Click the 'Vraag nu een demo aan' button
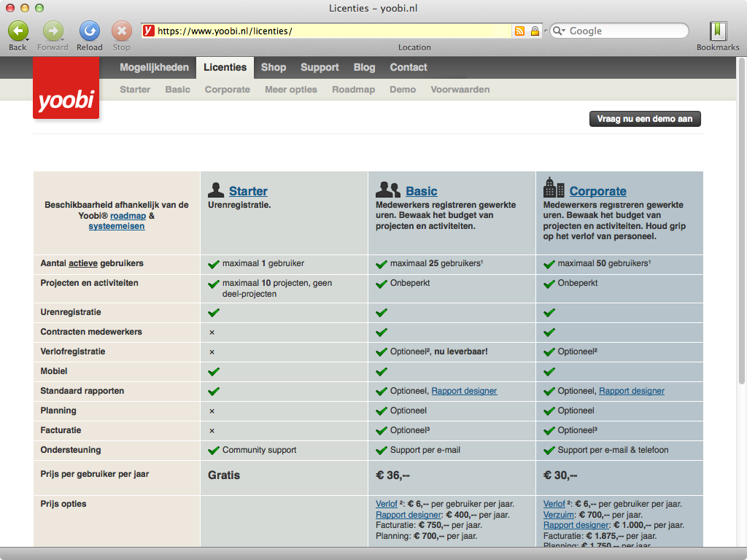This screenshot has height=560, width=747. (x=645, y=119)
